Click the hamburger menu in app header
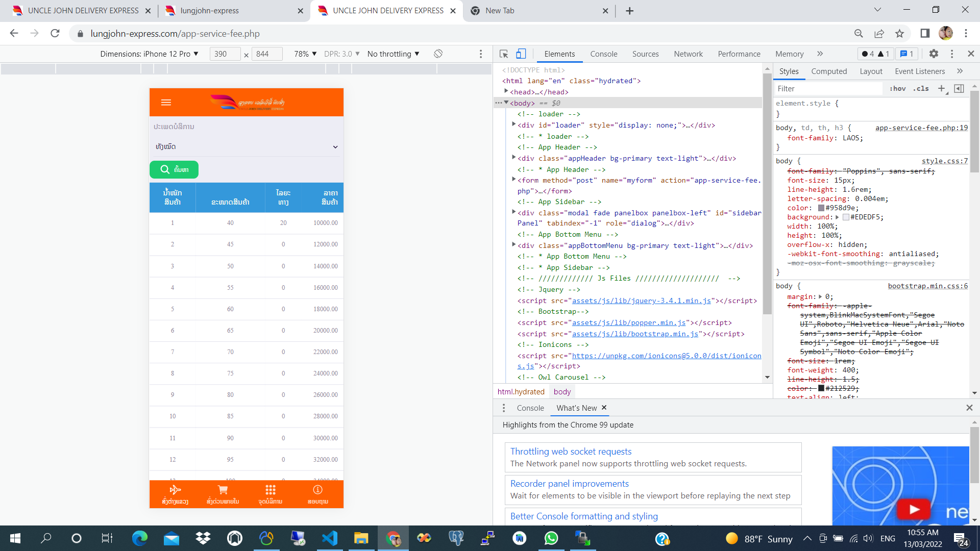Viewport: 980px width, 551px height. click(166, 103)
